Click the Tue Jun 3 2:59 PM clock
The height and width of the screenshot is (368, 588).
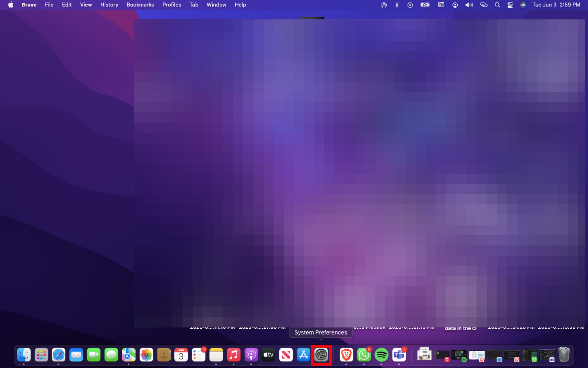(556, 5)
